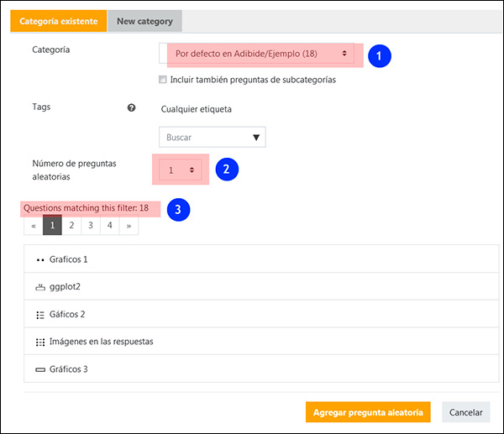Click the help icon next to Tags
The width and height of the screenshot is (504, 434).
tap(132, 108)
